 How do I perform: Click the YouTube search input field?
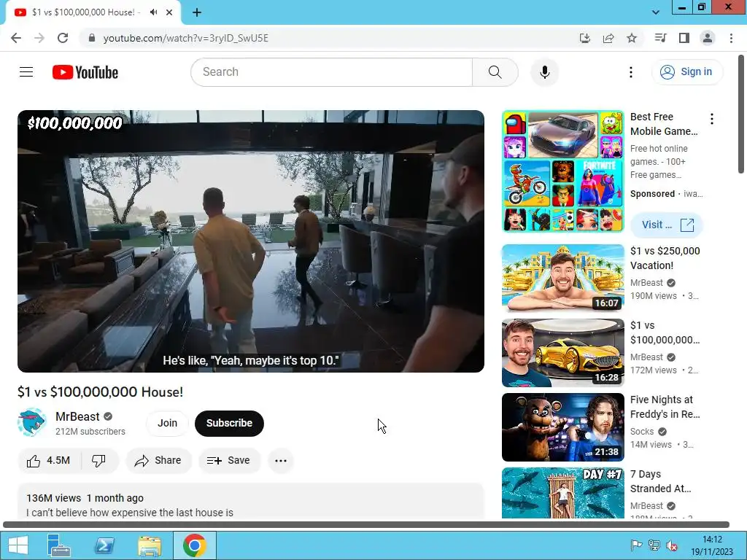332,72
